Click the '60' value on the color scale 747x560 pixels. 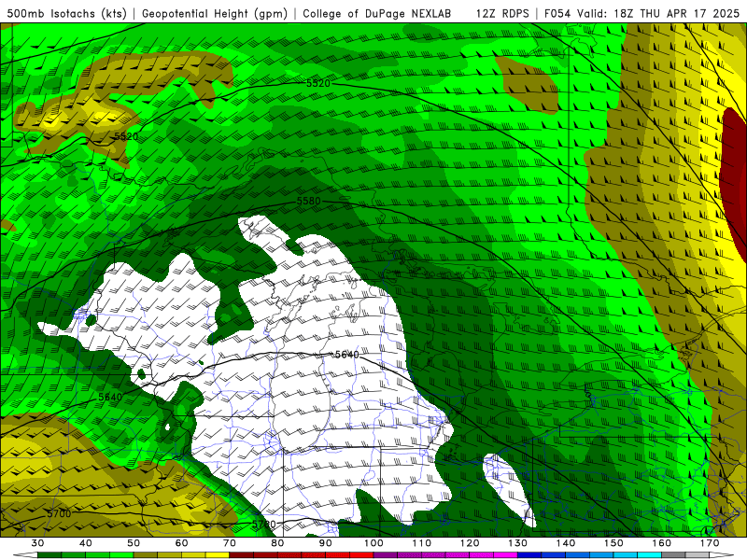coord(181,543)
